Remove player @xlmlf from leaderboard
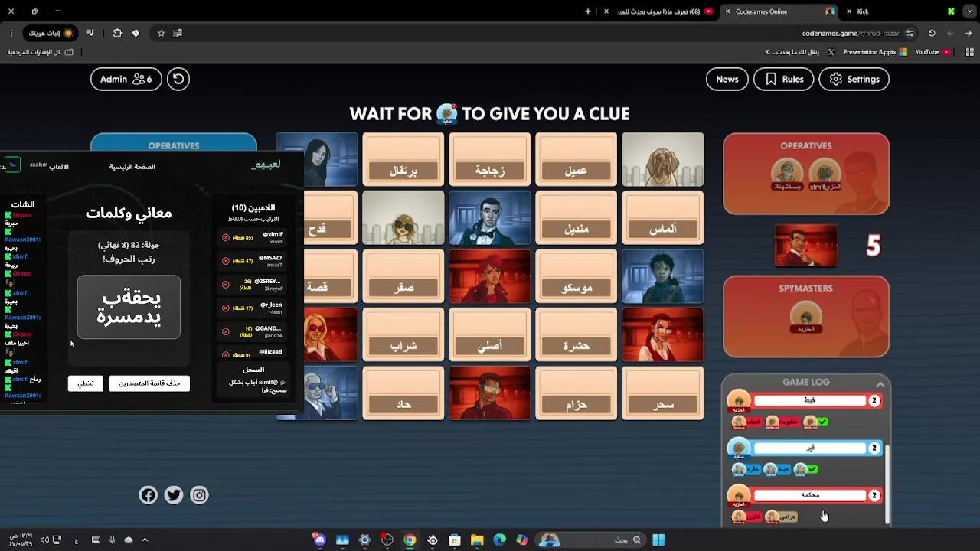The width and height of the screenshot is (980, 551). point(226,237)
